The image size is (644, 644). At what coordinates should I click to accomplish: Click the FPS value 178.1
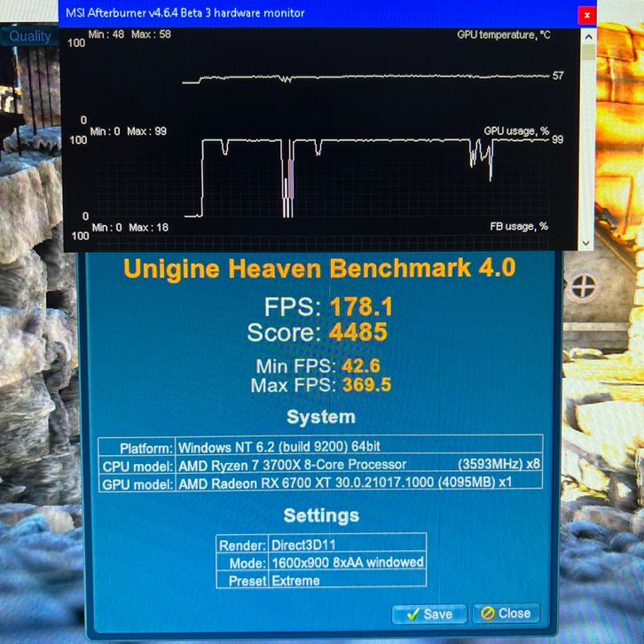pos(361,308)
